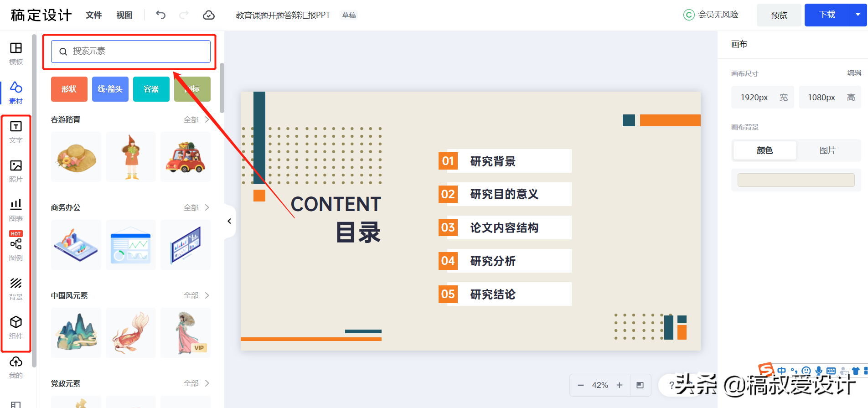The height and width of the screenshot is (408, 868).
Task: Open the 我的 uploads sidebar panel
Action: click(16, 367)
